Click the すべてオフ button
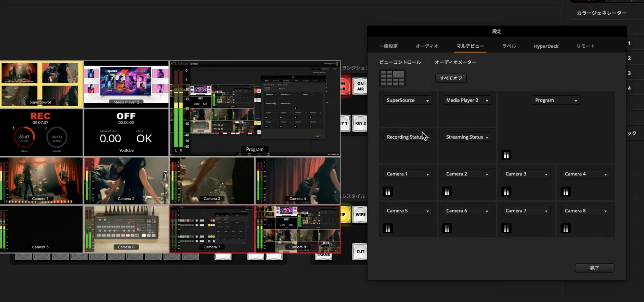Screen dimensions: 644x302 tap(451, 78)
